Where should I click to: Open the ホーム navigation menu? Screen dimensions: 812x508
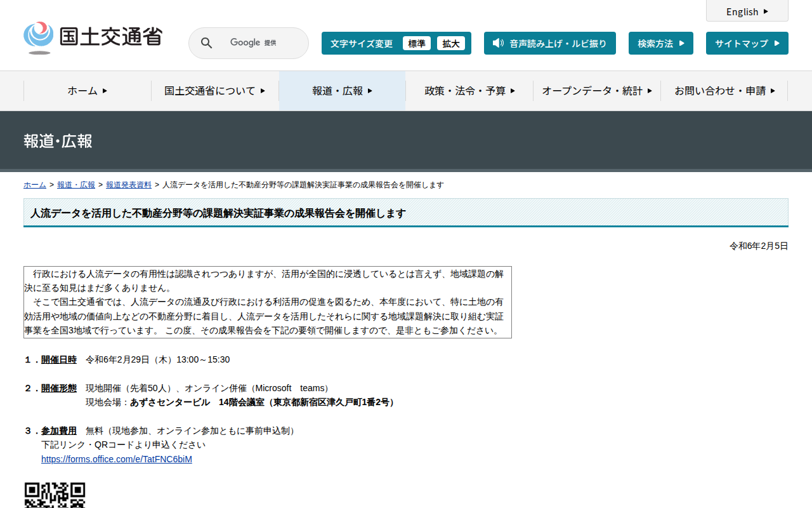[88, 91]
